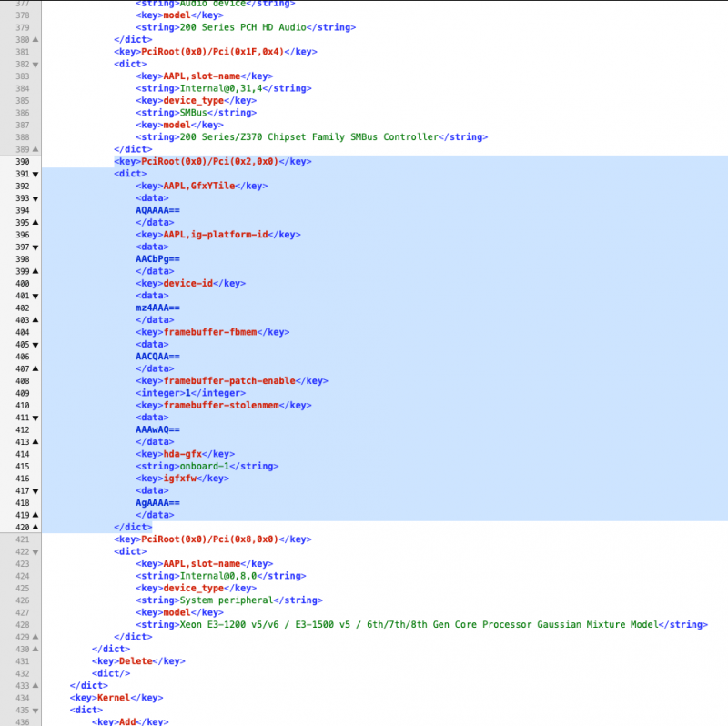Click the AAPL,GfxYTile key
The image size is (728, 726).
click(201, 186)
